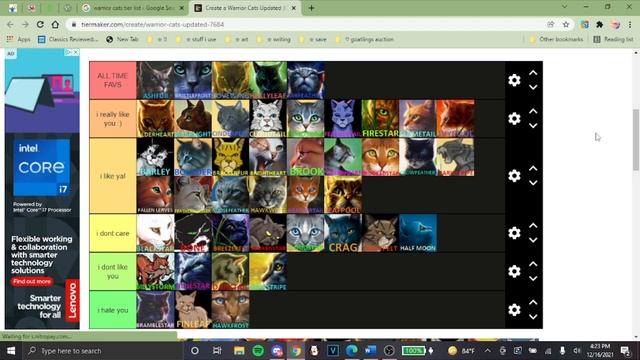
Task: Move 'i hate you' row up
Action: point(533,302)
